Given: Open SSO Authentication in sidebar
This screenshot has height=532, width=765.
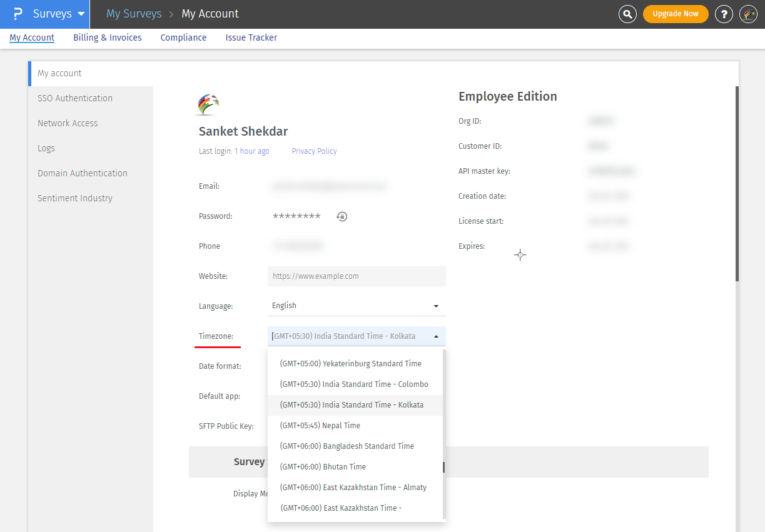Looking at the screenshot, I should point(75,98).
